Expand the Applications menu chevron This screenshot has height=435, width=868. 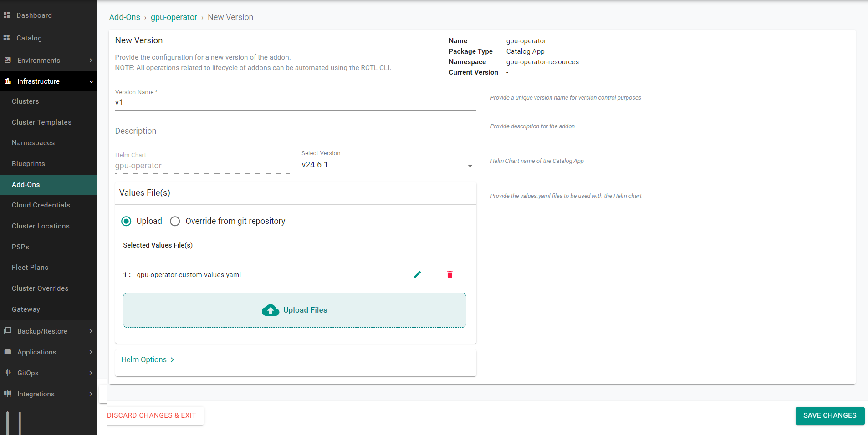point(91,352)
